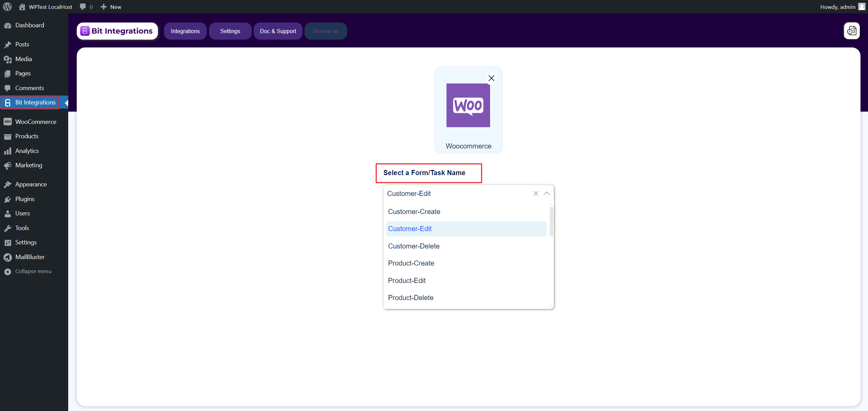Select Customer-Create from the list
Image resolution: width=868 pixels, height=411 pixels.
point(414,212)
